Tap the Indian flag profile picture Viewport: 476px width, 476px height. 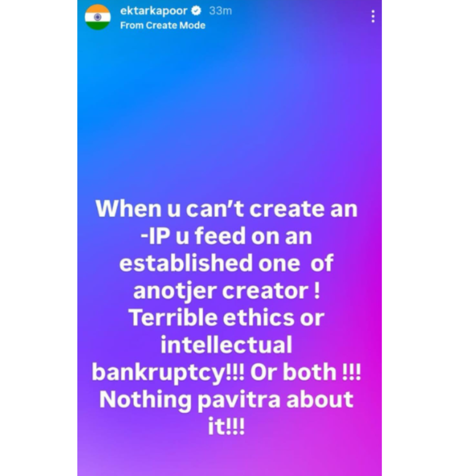tap(98, 17)
